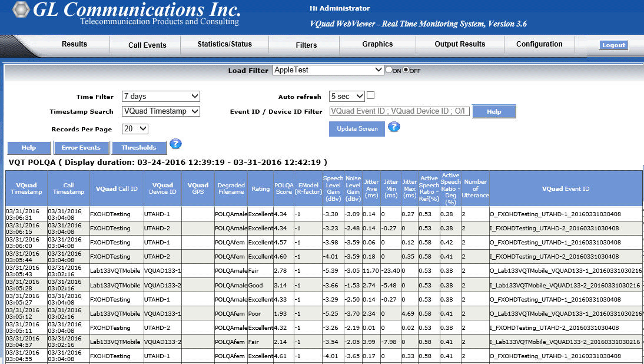Image resolution: width=644 pixels, height=364 pixels.
Task: Click jitter min value -23.40
Action: pos(391,271)
